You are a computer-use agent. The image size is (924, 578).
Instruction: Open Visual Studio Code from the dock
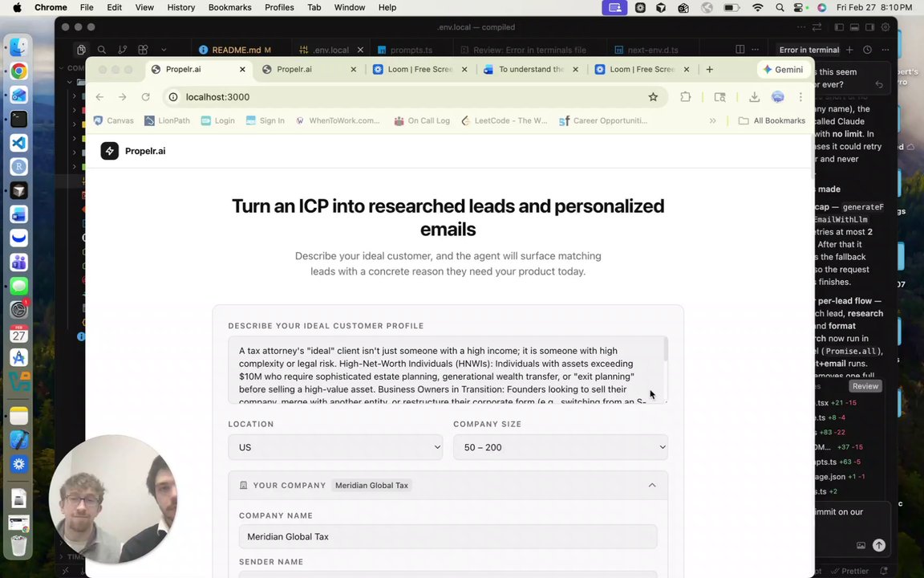coord(19,143)
